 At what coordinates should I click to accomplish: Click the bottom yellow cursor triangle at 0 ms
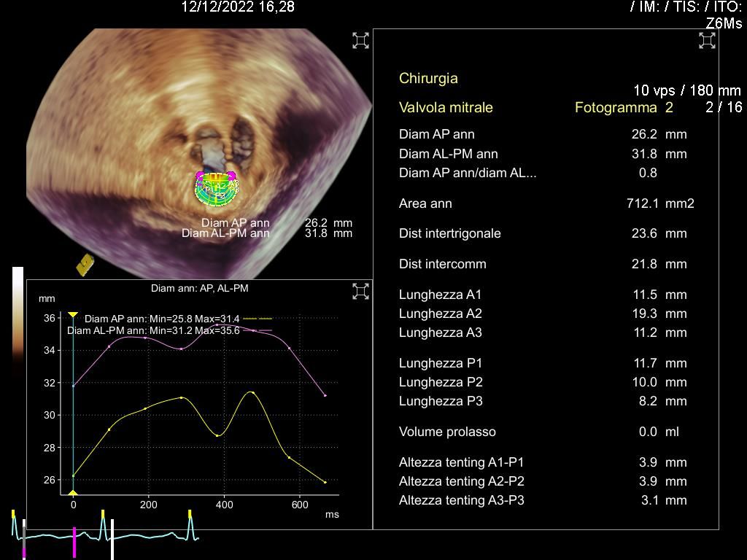pyautogui.click(x=73, y=494)
